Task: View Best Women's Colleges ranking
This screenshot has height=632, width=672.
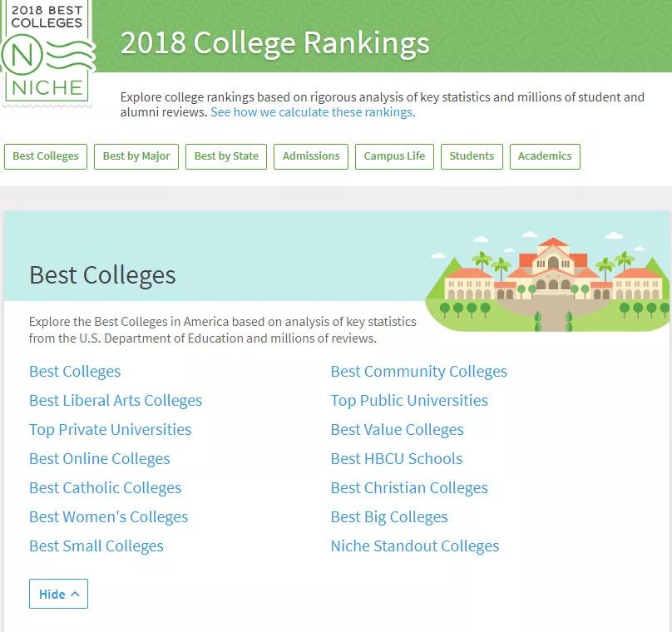Action: 108,517
